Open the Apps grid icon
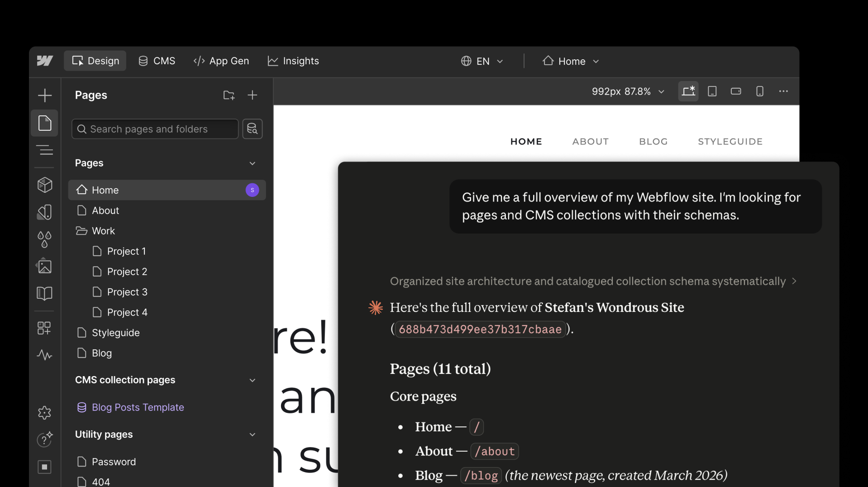 click(x=44, y=328)
